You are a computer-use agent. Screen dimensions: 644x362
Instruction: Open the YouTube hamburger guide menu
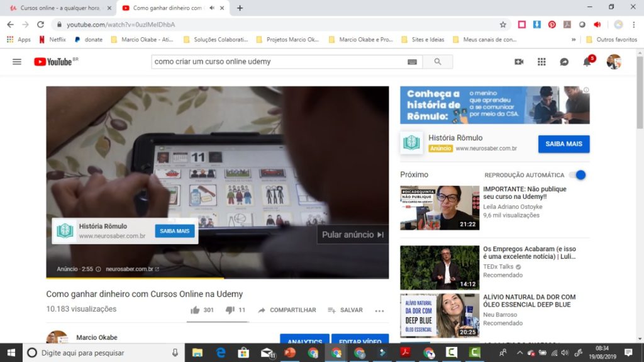(x=17, y=62)
